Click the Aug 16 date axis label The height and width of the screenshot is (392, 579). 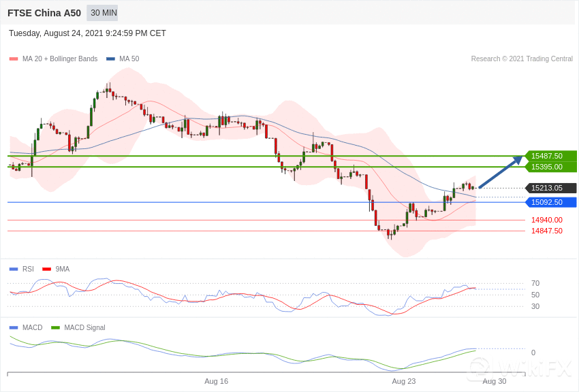(216, 381)
